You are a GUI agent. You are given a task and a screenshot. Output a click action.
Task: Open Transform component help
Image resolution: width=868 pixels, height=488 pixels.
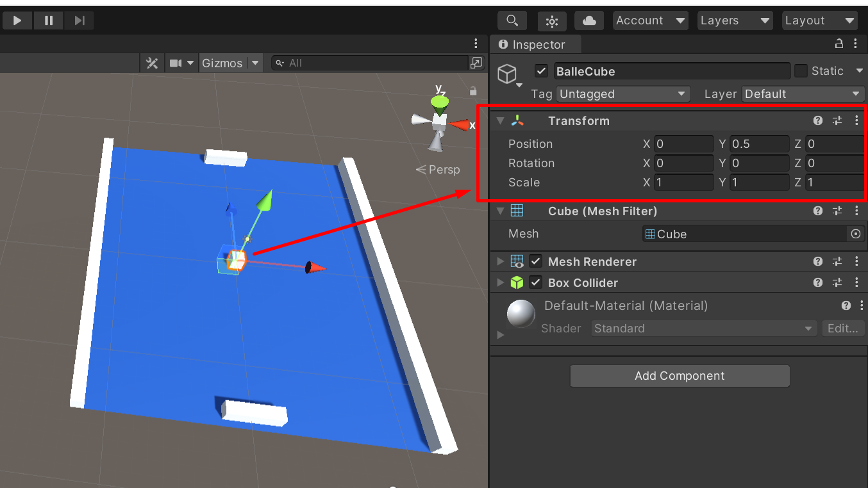click(818, 121)
